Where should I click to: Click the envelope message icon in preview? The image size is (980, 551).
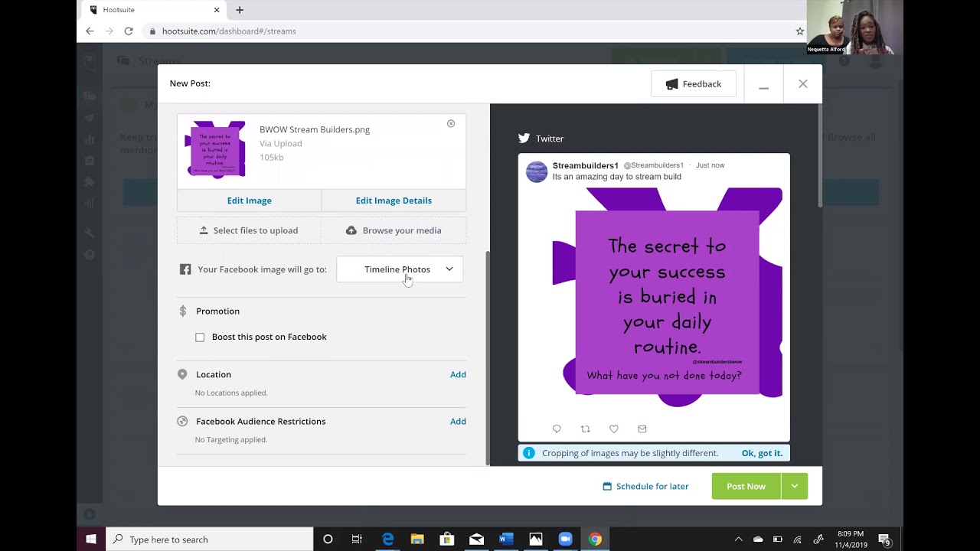(x=642, y=429)
